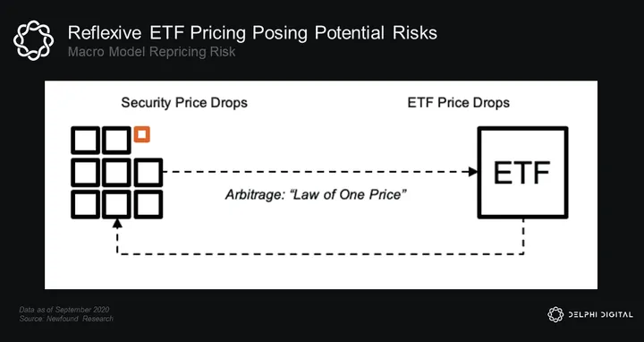Click the 'ETF Price Drops' label
This screenshot has height=342, width=644.
point(458,102)
